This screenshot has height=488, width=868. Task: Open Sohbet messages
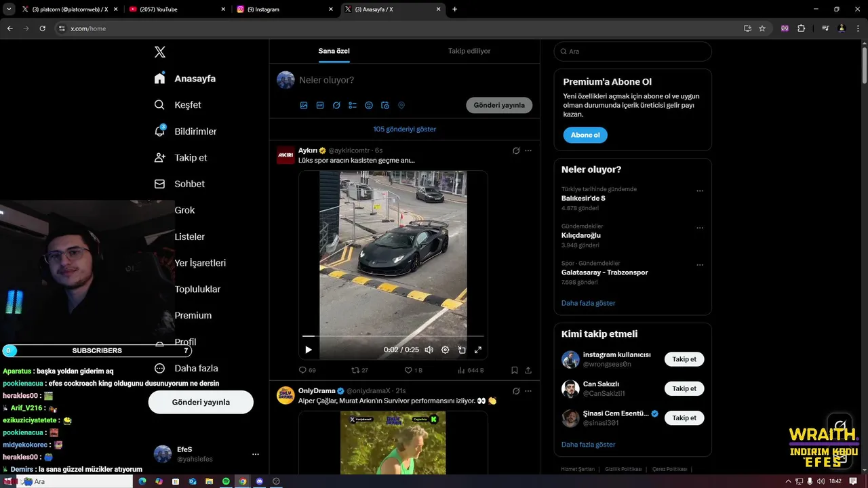coord(179,184)
